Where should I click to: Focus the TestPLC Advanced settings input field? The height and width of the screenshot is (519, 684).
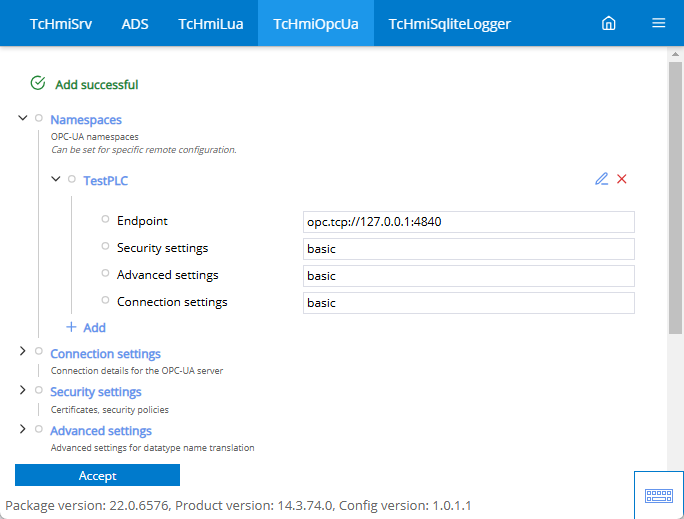(469, 276)
